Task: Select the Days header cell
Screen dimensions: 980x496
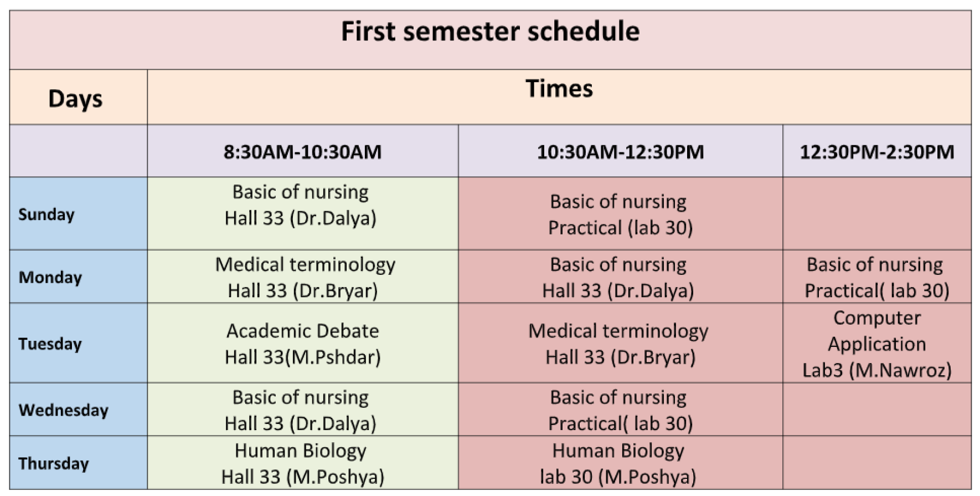Action: click(79, 97)
